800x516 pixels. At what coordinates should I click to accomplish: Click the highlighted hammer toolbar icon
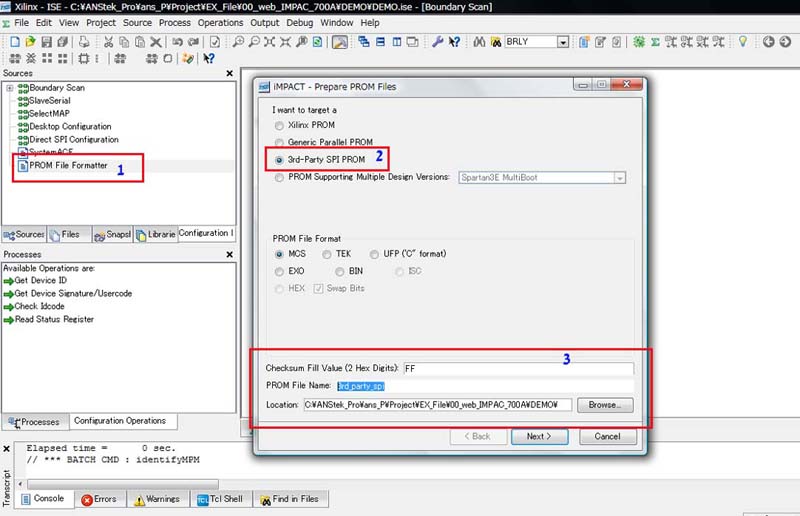pos(340,42)
